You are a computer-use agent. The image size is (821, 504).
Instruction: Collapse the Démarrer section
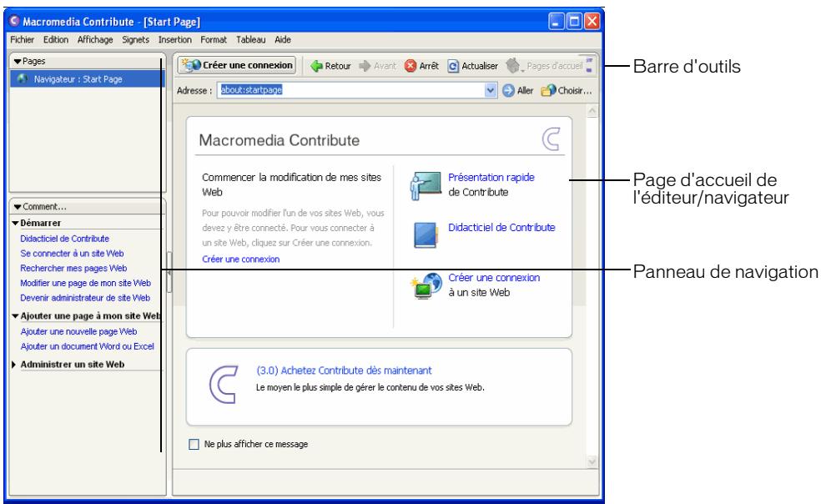click(x=15, y=223)
